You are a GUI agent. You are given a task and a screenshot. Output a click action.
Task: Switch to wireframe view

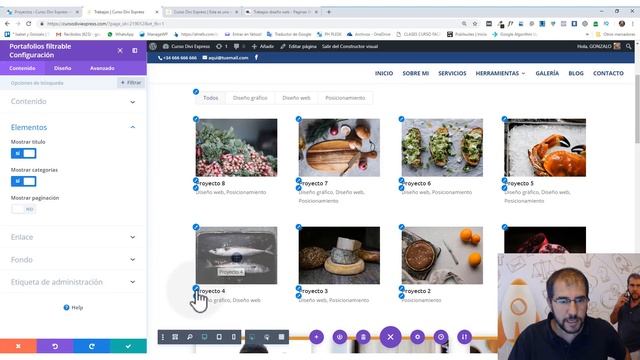[x=175, y=337]
